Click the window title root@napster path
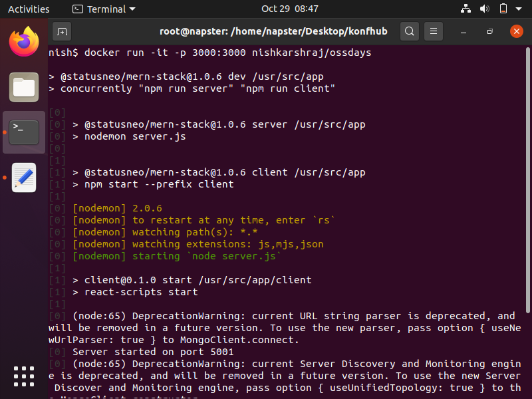The image size is (532, 399). point(273,31)
